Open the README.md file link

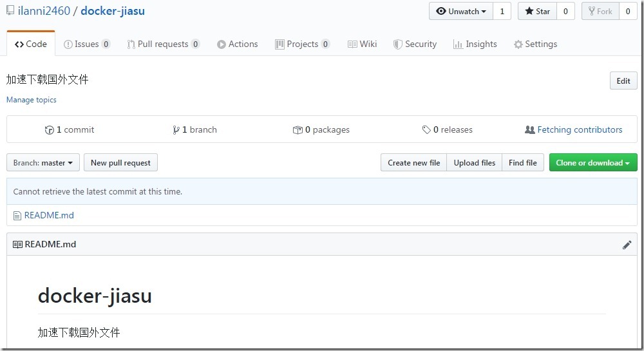pos(49,216)
